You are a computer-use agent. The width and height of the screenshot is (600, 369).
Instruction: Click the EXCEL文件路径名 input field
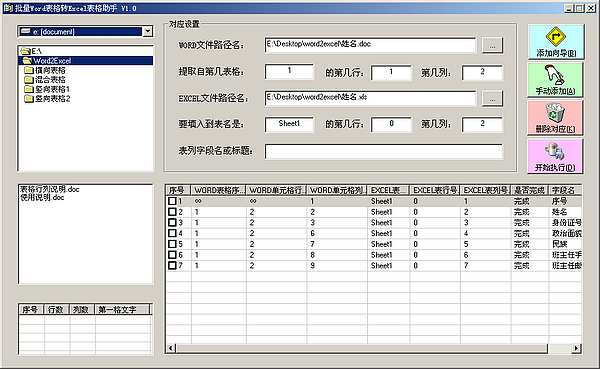click(x=370, y=98)
